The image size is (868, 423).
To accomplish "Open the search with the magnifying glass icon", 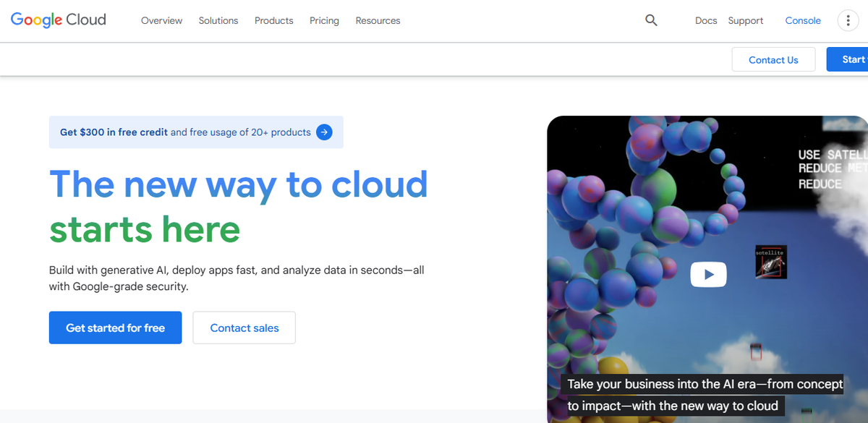I will (650, 20).
